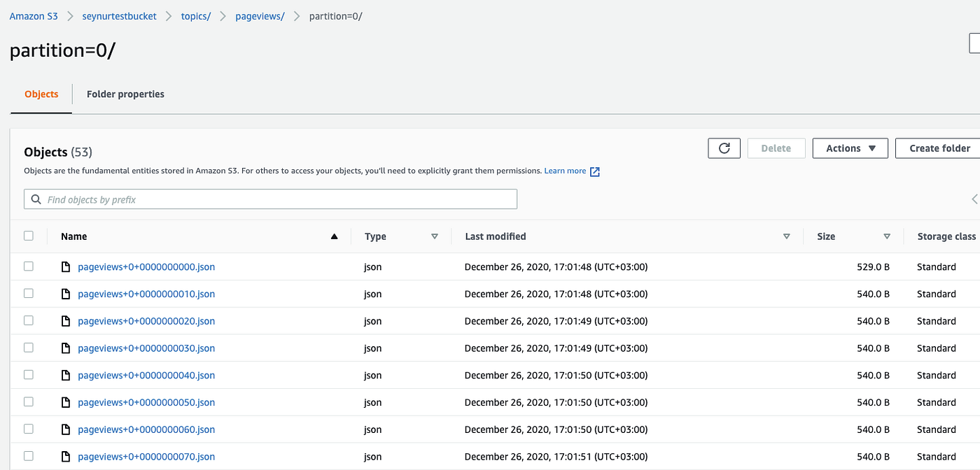The image size is (980, 470).
Task: Navigate to topics/ breadcrumb folder
Action: pos(196,16)
